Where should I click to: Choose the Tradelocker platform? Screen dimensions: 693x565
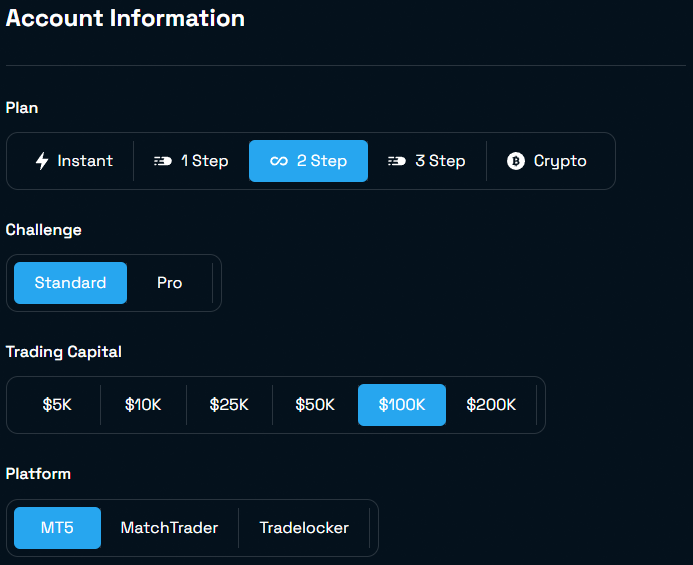[x=304, y=528]
